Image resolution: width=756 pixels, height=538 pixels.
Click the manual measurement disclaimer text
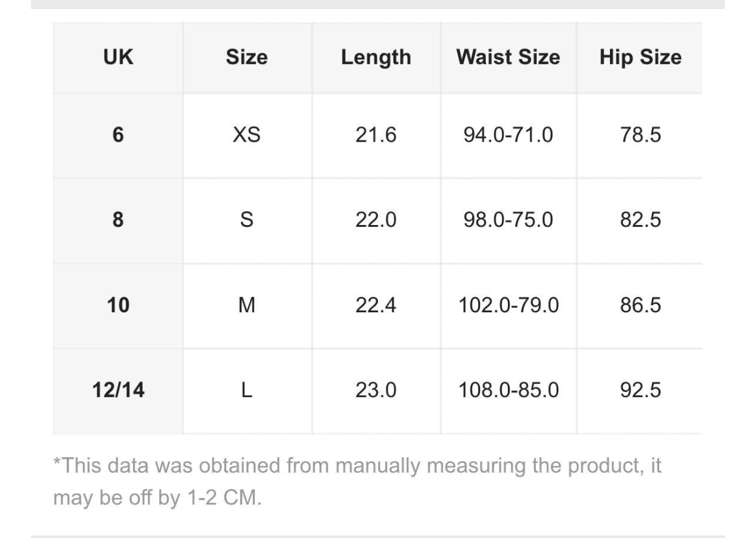(x=357, y=482)
